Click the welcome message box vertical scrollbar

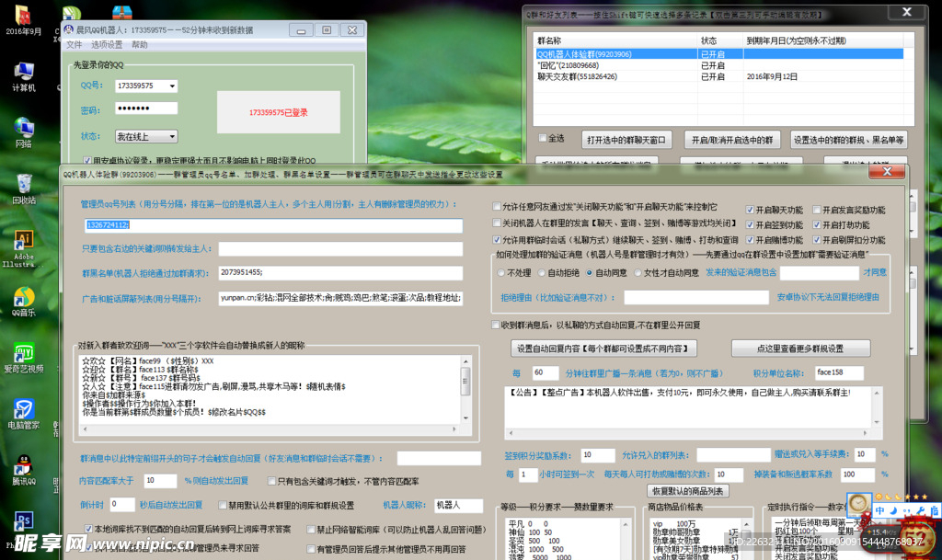(x=465, y=390)
